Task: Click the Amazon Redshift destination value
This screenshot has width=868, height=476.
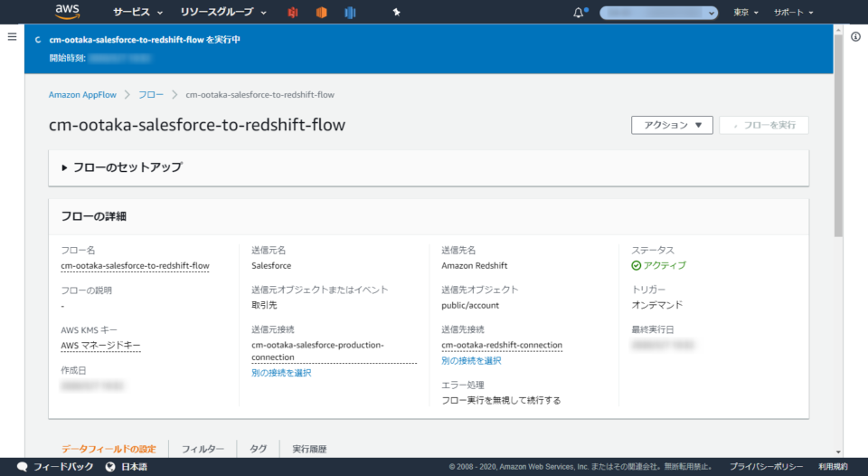Action: coord(475,266)
